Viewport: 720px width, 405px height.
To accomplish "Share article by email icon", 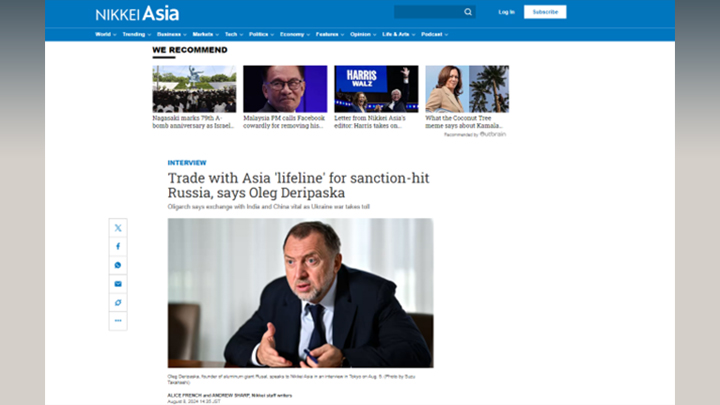I will point(118,284).
